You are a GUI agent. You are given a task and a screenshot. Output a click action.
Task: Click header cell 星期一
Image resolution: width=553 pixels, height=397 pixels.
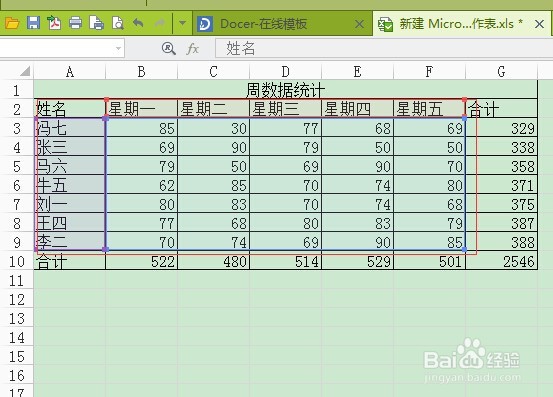141,109
